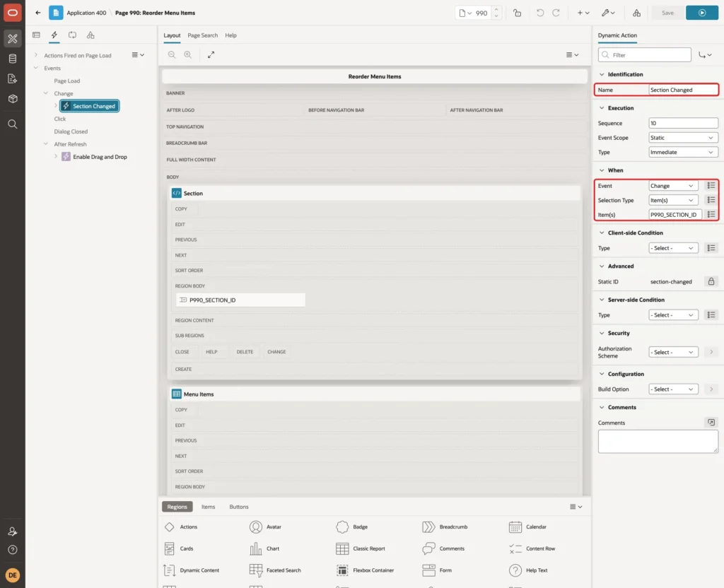Open the Help tab
The height and width of the screenshot is (588, 724).
[231, 35]
